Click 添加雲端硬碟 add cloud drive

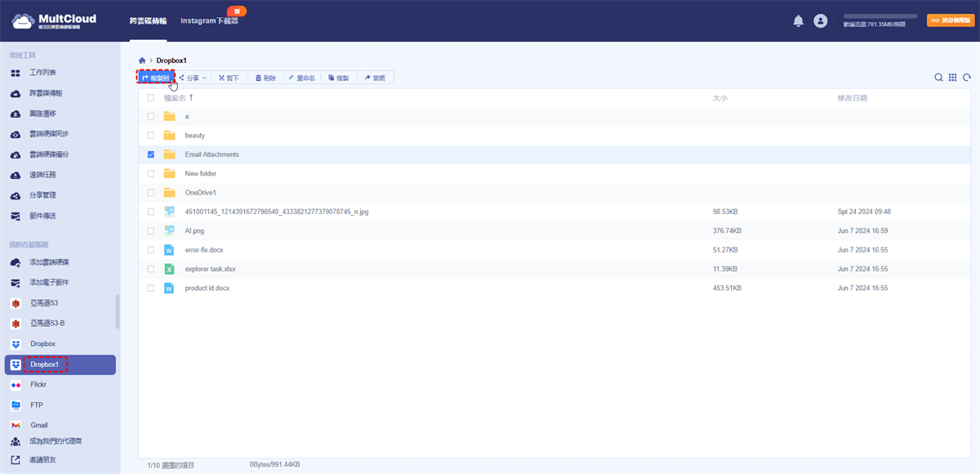[49, 262]
